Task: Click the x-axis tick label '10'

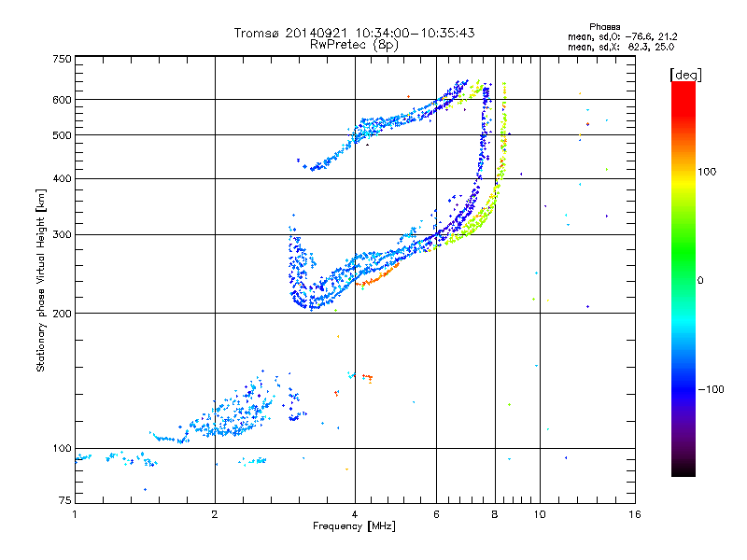Action: pyautogui.click(x=540, y=514)
